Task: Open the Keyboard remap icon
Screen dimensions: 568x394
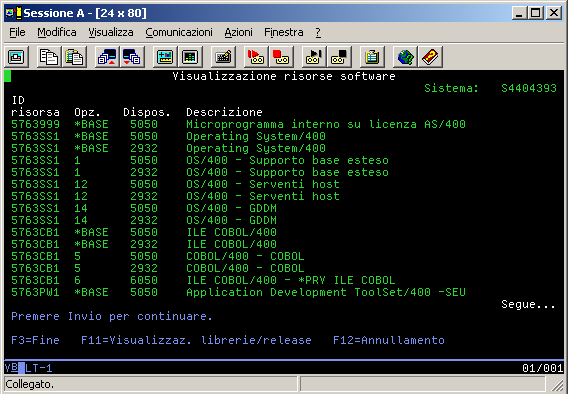Action: 223,57
